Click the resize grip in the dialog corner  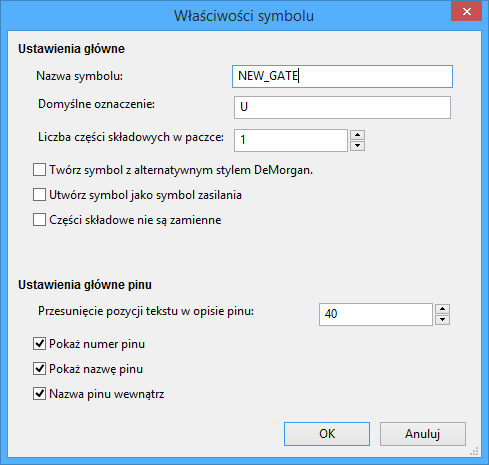[x=475, y=451]
